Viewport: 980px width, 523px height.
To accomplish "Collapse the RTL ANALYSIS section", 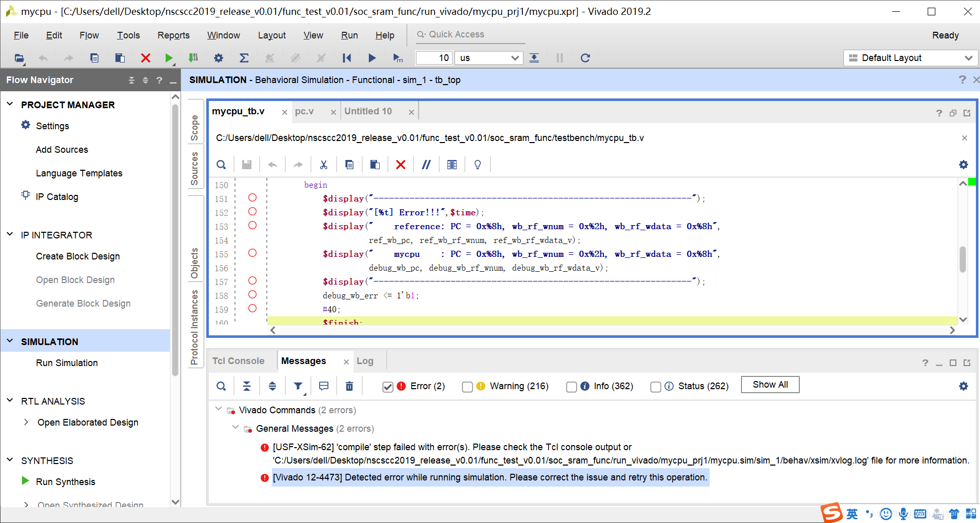I will [x=10, y=400].
